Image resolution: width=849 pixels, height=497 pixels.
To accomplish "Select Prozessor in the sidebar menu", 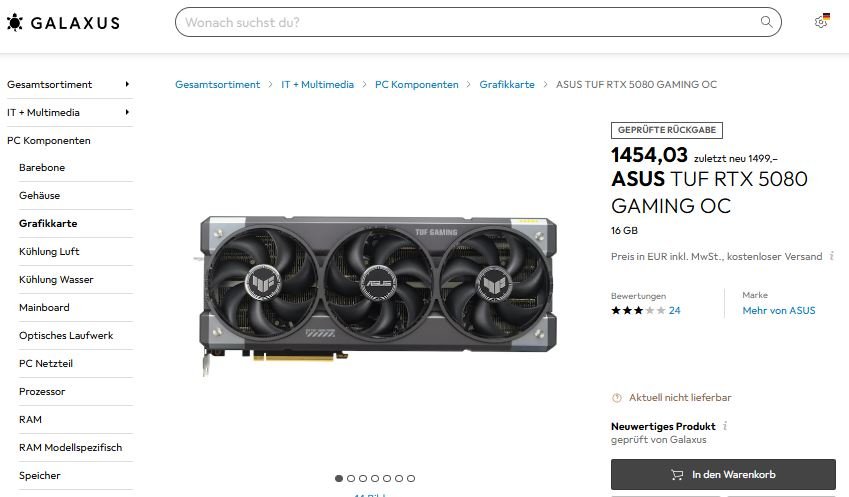I will click(x=42, y=391).
